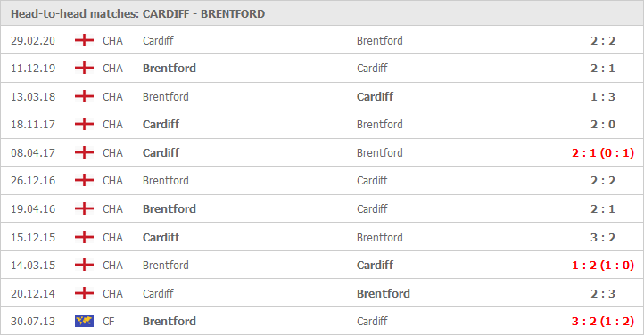This screenshot has width=644, height=335.
Task: Click England flag icon in 19.04.16 row
Action: [x=84, y=208]
